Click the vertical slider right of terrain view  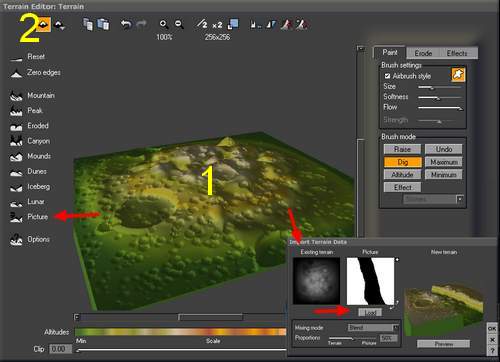pyautogui.click(x=360, y=142)
